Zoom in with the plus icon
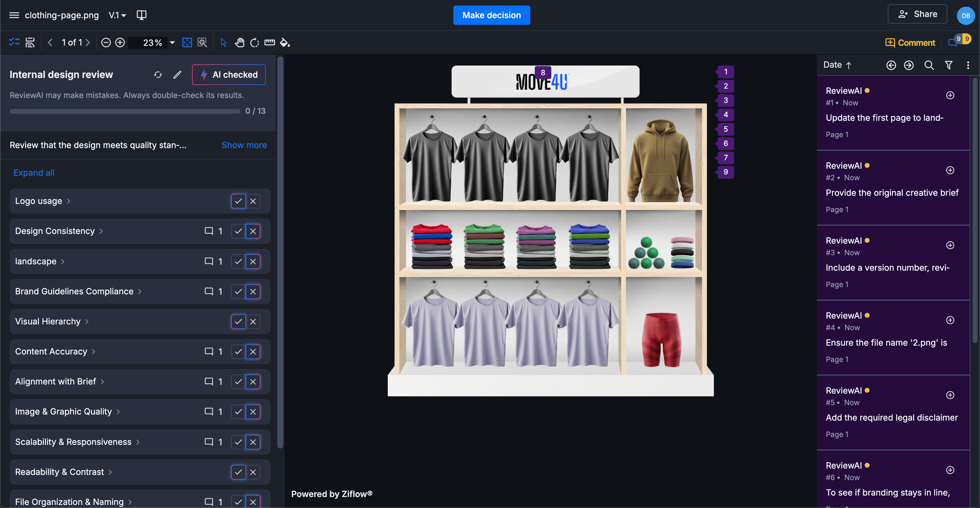Screen dimensions: 980x508 tap(120, 42)
